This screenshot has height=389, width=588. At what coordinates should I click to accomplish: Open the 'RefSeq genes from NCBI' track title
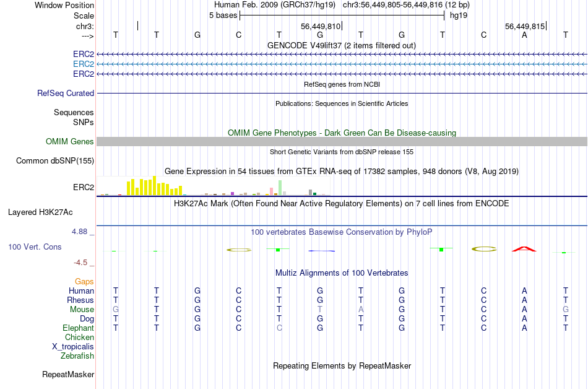coord(342,84)
